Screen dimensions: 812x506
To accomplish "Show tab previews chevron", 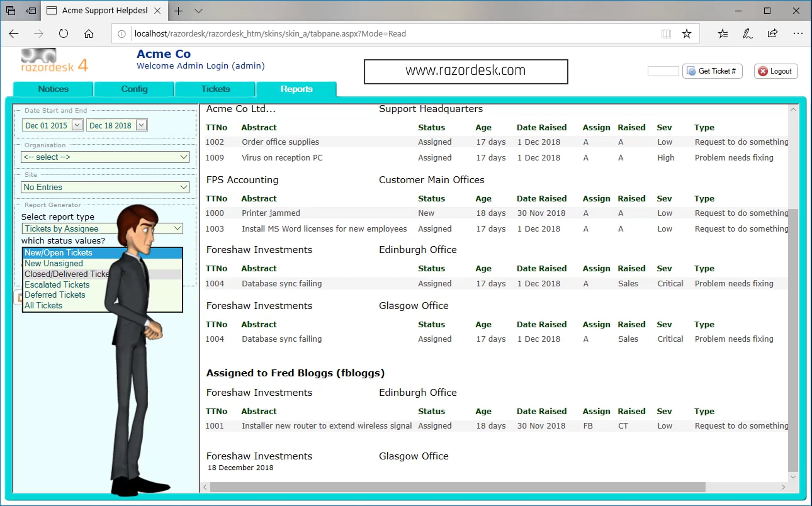I will tap(199, 11).
